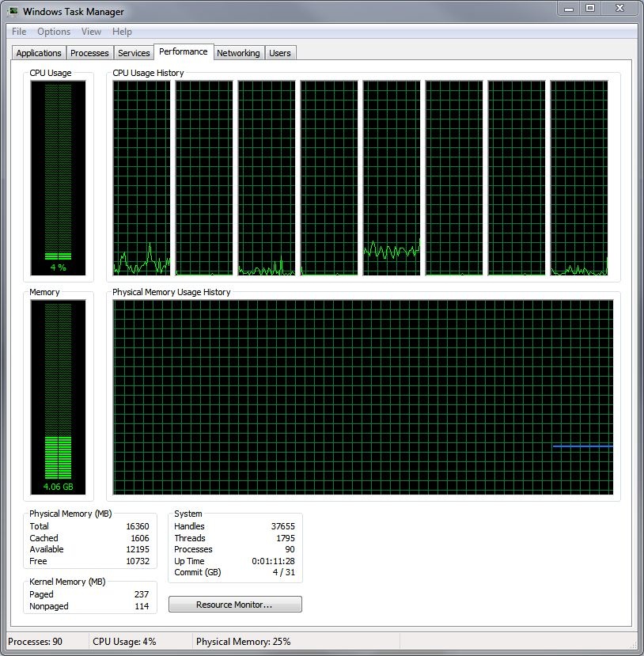The width and height of the screenshot is (644, 656).
Task: Open the Help menu
Action: point(122,32)
